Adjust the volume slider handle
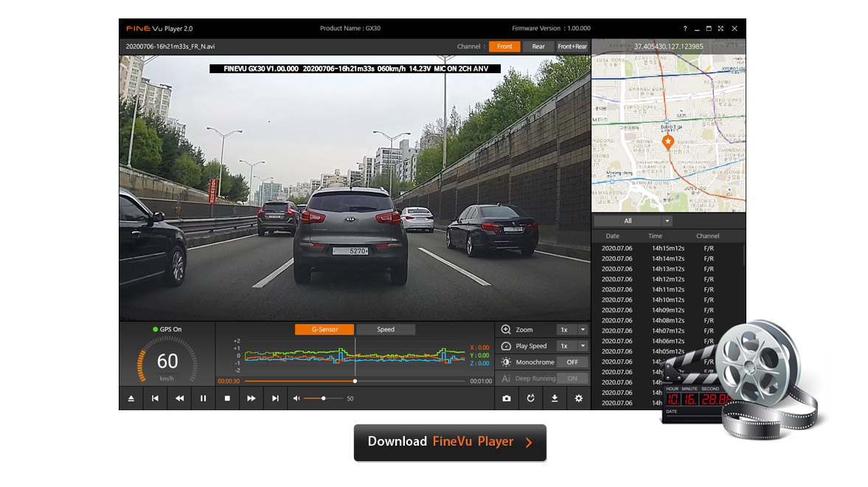Image resolution: width=868 pixels, height=487 pixels. [x=324, y=398]
